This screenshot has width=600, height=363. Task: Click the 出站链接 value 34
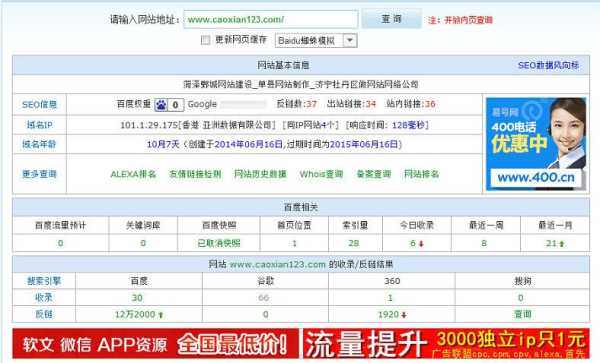(x=370, y=104)
